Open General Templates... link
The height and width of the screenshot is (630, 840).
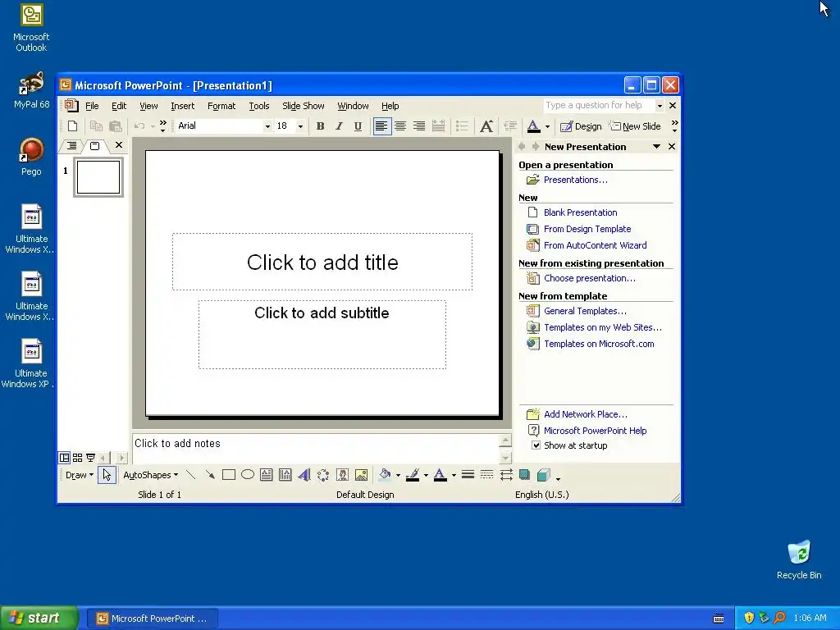point(585,311)
